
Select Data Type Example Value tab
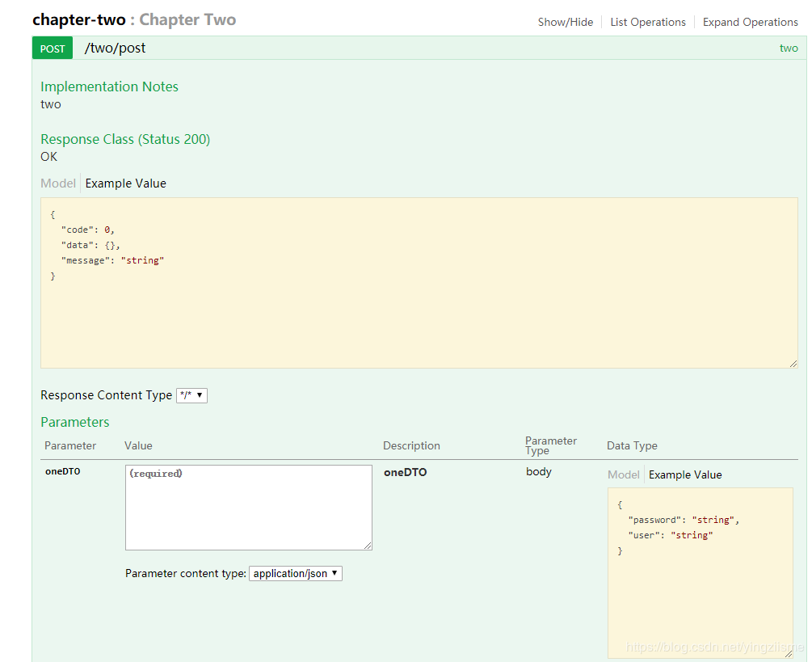[x=685, y=474]
